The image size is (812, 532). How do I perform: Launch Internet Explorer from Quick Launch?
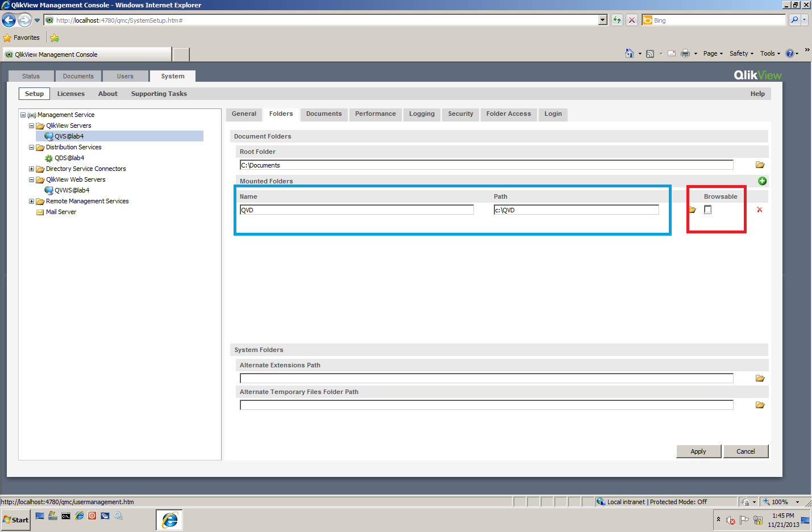click(x=80, y=516)
